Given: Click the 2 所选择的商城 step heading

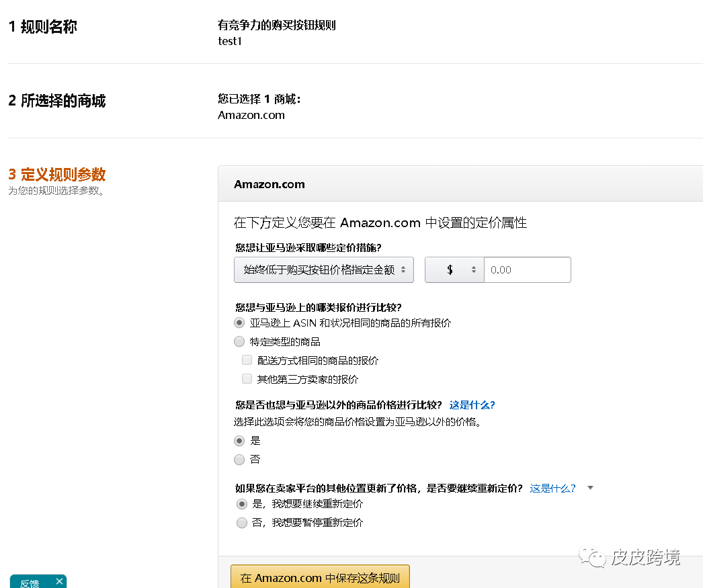Looking at the screenshot, I should point(57,101).
